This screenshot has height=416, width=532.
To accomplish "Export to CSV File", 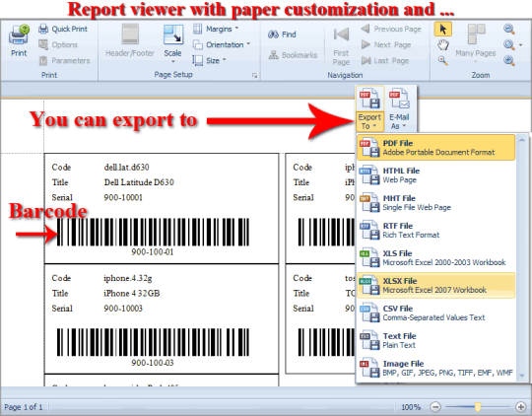I will [436, 312].
